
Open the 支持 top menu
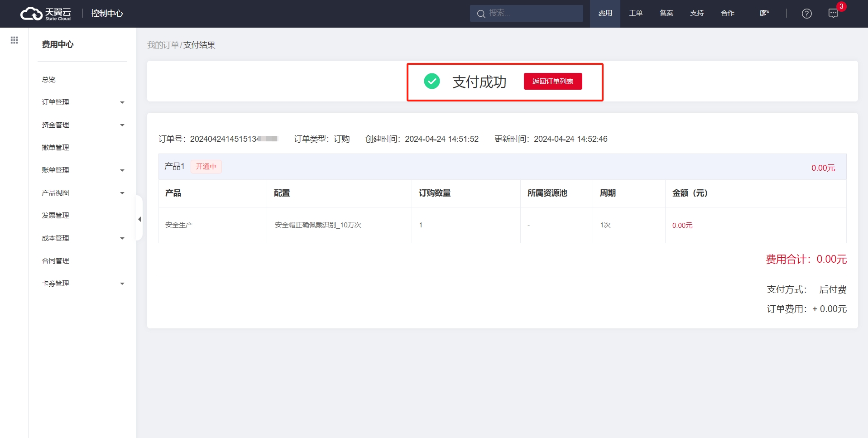click(697, 13)
